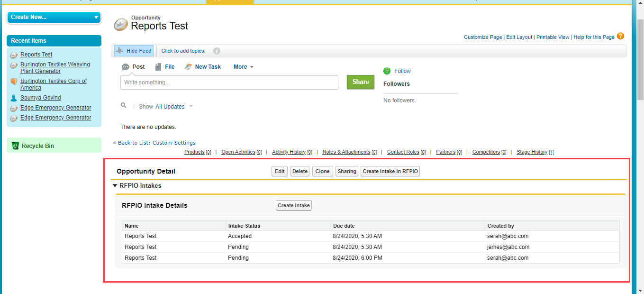The image size is (644, 294).
Task: Click james@abc.com in Created by column
Action: [508, 247]
